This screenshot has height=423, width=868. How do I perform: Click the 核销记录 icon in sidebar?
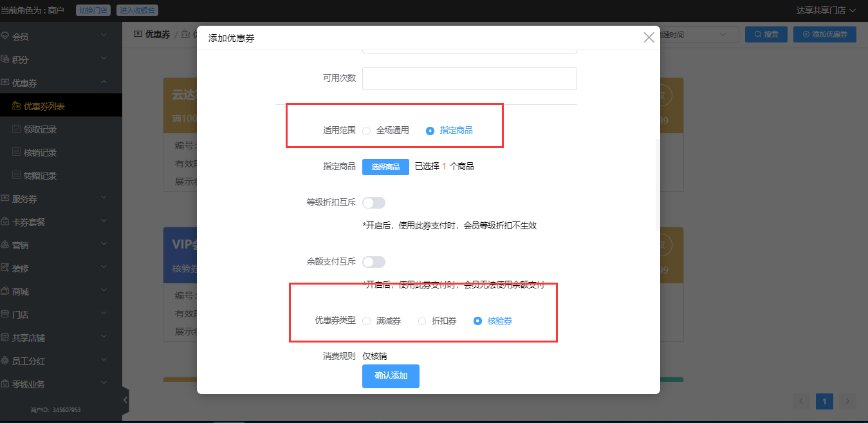tap(17, 153)
